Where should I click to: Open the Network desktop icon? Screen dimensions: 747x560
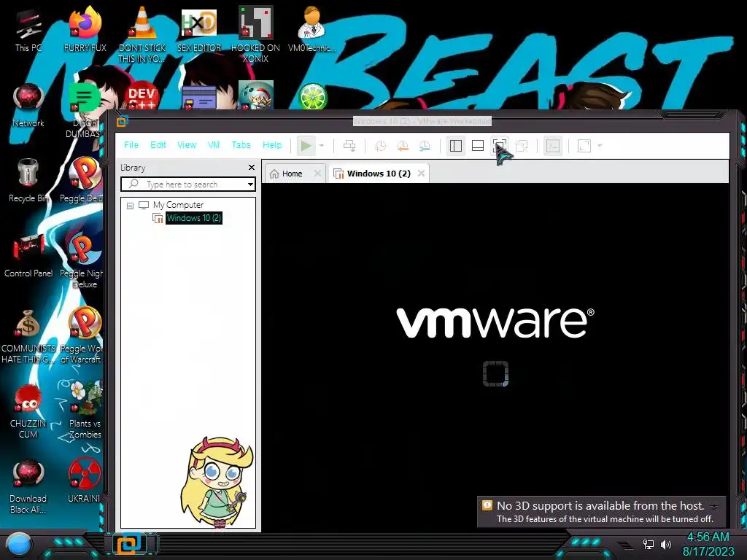pyautogui.click(x=28, y=106)
